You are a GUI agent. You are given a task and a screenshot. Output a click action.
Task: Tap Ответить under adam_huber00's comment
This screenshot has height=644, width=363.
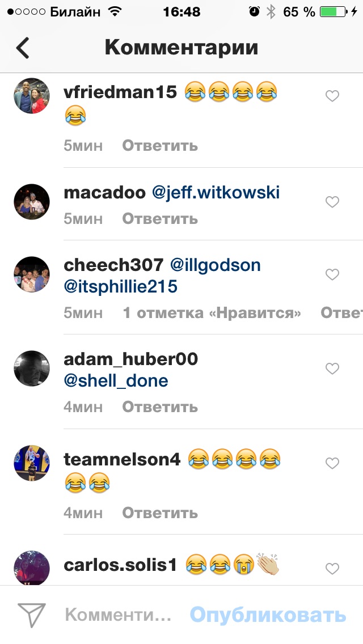pos(160,407)
